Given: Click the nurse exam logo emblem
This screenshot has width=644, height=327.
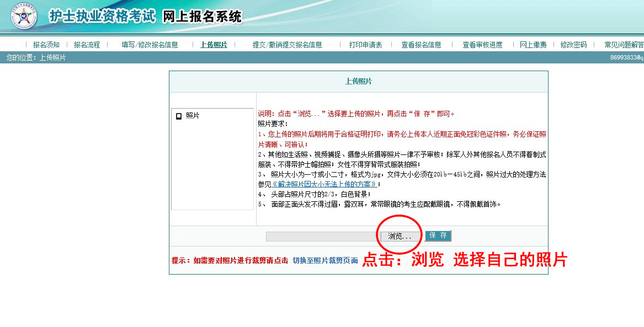Looking at the screenshot, I should pyautogui.click(x=24, y=17).
